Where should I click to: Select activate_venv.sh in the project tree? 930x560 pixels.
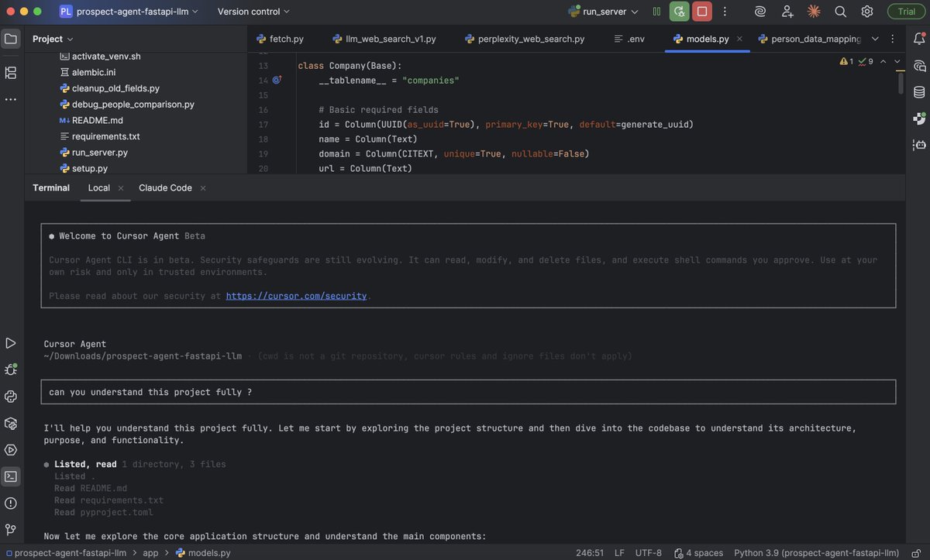tap(100, 56)
